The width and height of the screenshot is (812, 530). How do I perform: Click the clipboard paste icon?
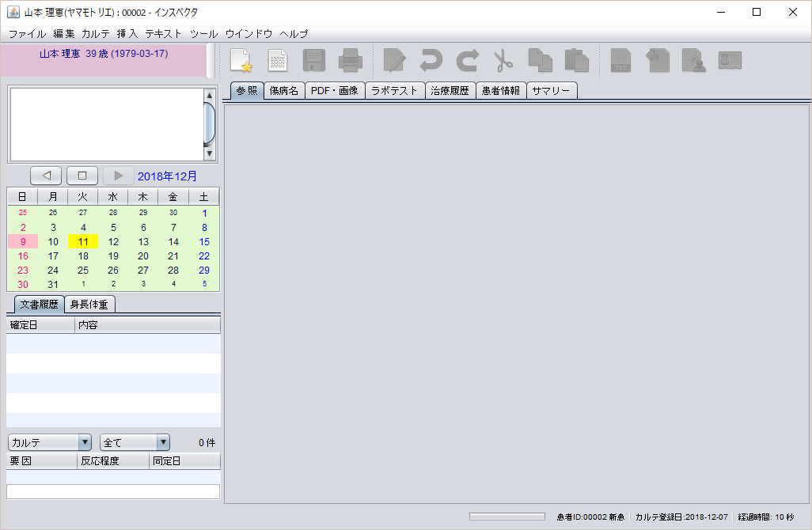[x=576, y=61]
